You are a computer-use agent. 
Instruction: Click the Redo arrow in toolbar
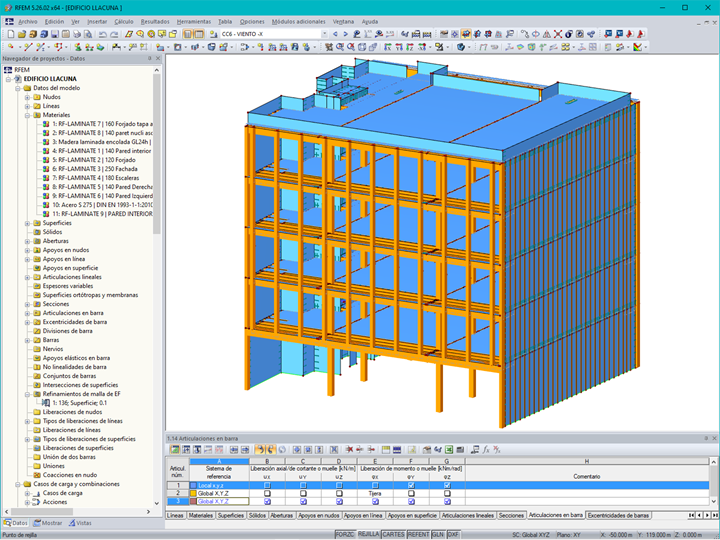point(114,34)
